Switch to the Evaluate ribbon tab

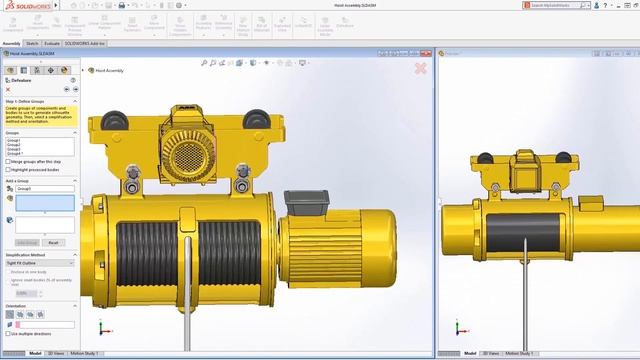(x=52, y=43)
